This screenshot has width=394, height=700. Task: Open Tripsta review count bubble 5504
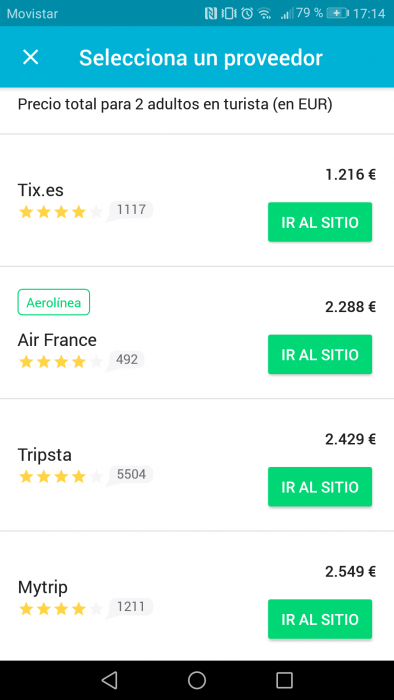[130, 475]
